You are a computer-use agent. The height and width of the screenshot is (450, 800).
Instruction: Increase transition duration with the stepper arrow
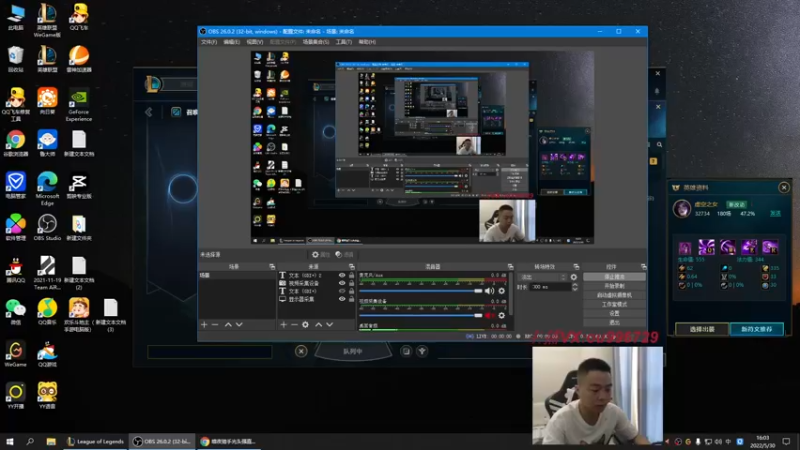[575, 285]
